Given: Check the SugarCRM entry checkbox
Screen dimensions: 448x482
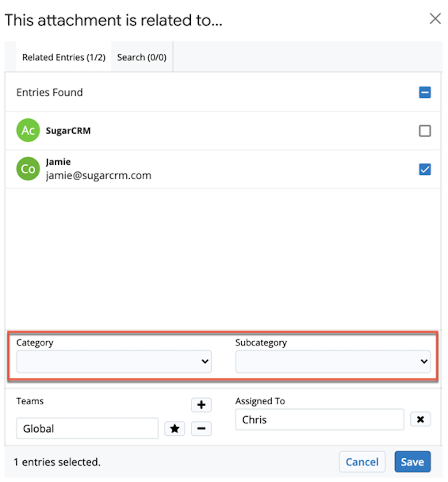Looking at the screenshot, I should (425, 131).
